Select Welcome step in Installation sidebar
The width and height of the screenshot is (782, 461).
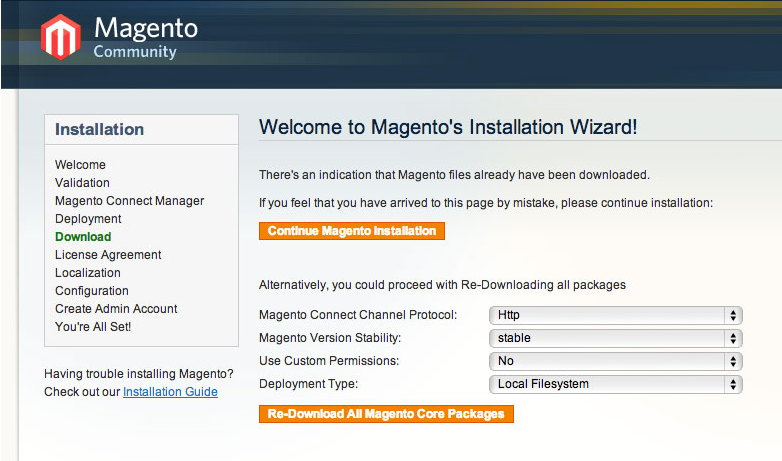[x=80, y=165]
